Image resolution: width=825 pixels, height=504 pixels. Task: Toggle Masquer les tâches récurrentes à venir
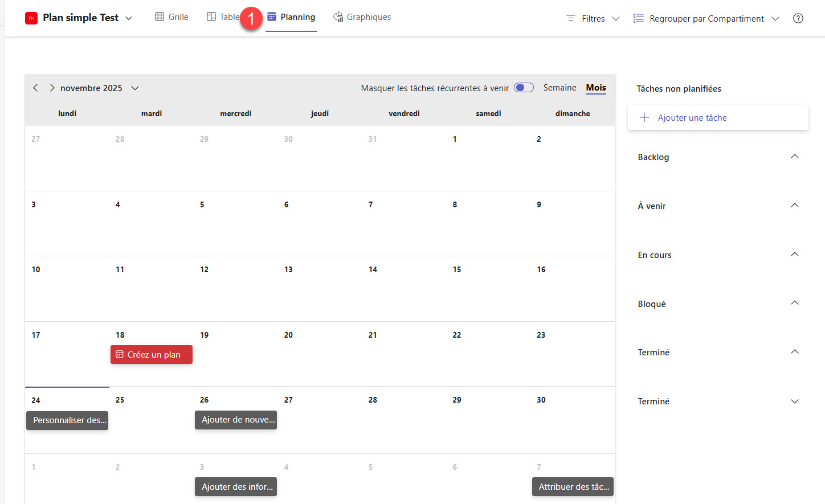[524, 88]
